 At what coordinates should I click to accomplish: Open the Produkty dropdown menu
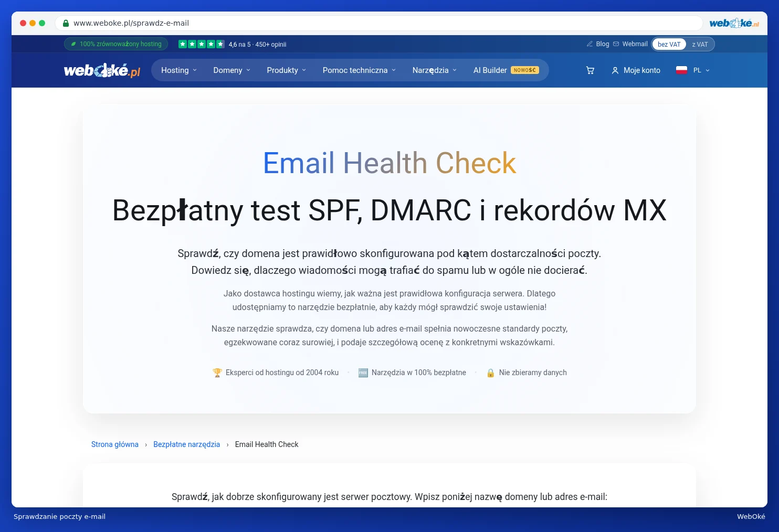tap(287, 70)
